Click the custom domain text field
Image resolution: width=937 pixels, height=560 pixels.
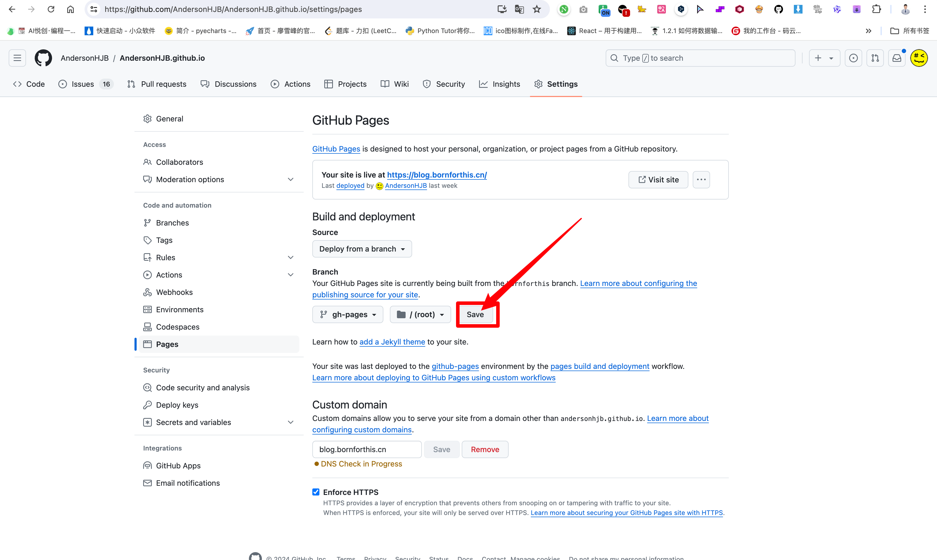(x=367, y=449)
